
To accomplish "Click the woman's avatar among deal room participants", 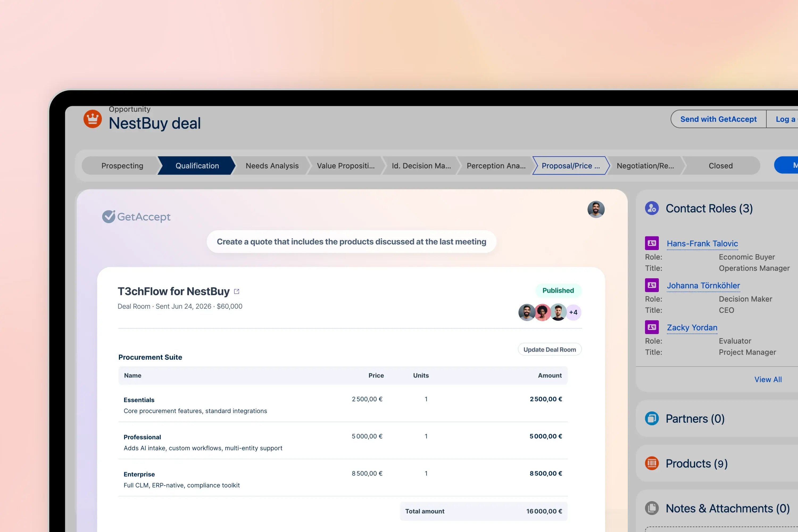I will [x=543, y=312].
